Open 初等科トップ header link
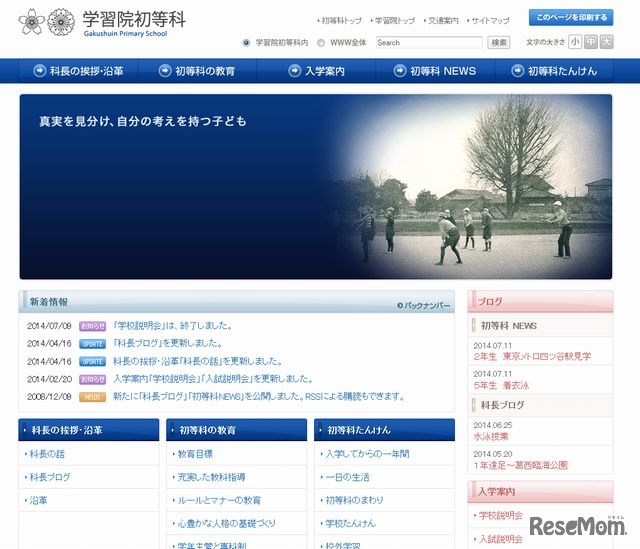Screen dimensions: 640x549 340,20
